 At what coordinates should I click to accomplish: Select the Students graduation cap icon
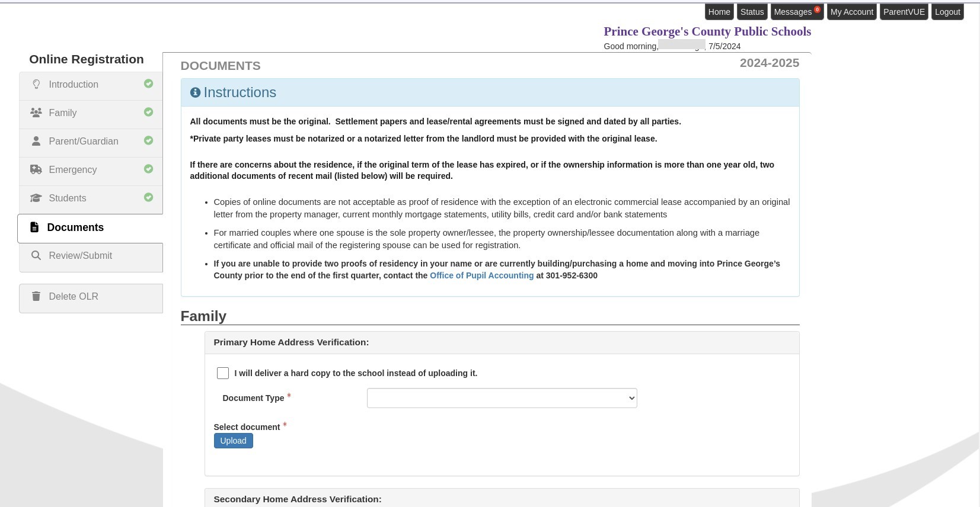36,198
